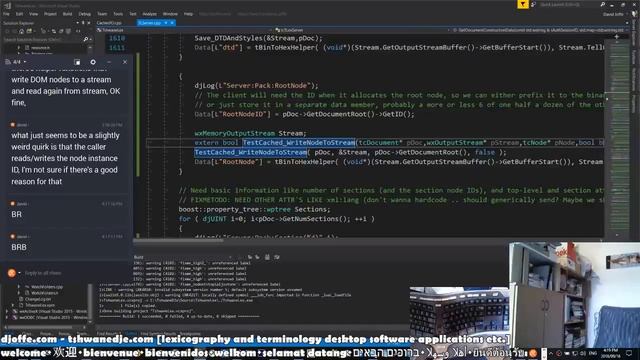Image resolution: width=640 pixels, height=360 pixels.
Task: Open the Team menu
Action: pyautogui.click(x=102, y=14)
